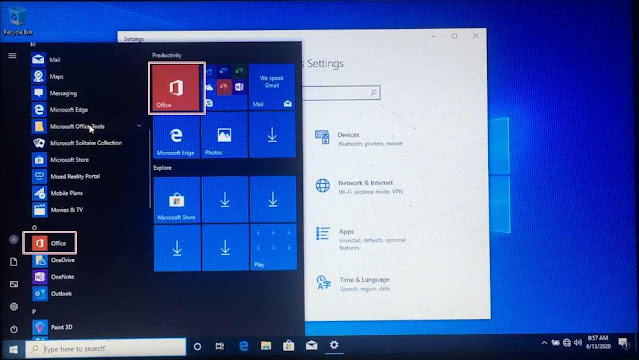Launch Mixed Reality Portal

66,177
